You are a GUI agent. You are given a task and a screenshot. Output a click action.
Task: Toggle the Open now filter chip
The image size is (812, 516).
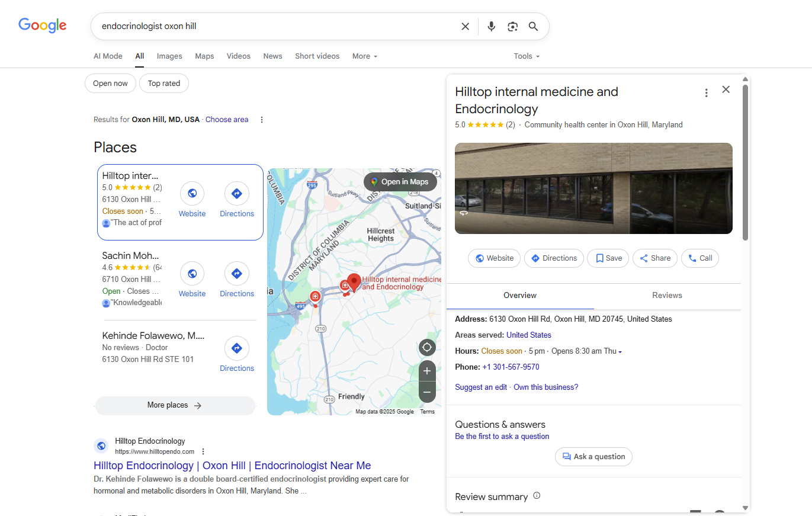(111, 84)
